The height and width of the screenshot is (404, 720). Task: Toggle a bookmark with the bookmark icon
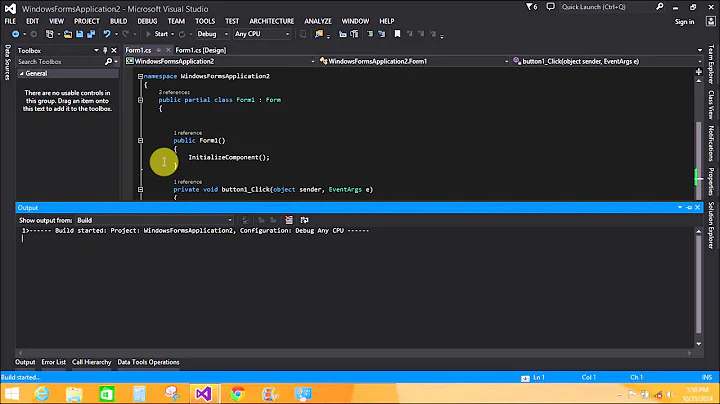(x=397, y=34)
